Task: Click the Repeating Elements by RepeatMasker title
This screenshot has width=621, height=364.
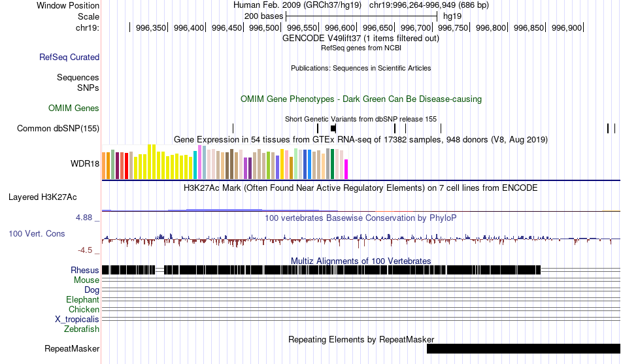Action: pyautogui.click(x=361, y=339)
